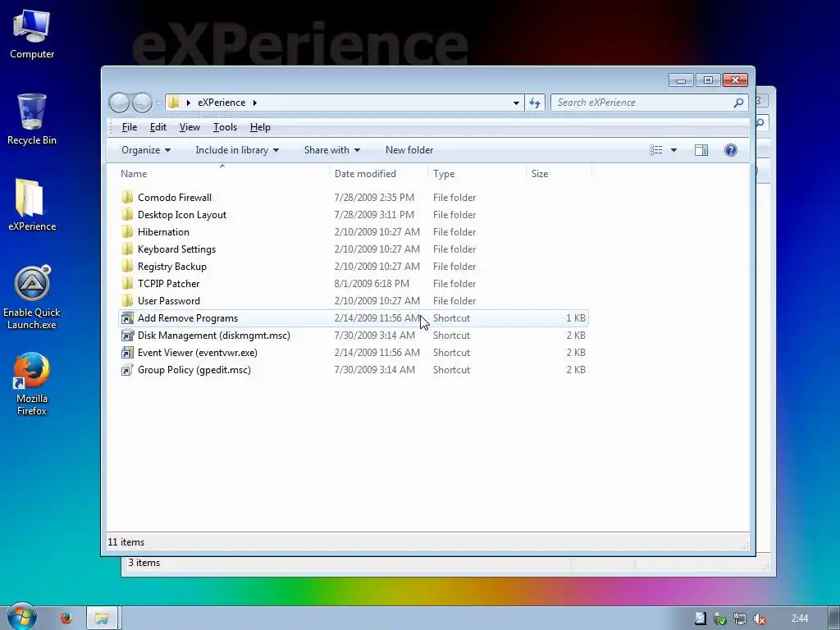Click the Group Policy shortcut icon
Screen dimensions: 840x630
coord(127,370)
